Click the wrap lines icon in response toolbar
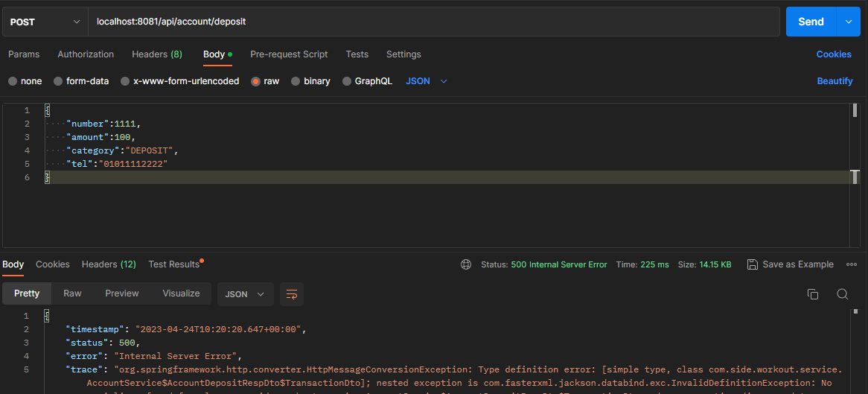Viewport: 868px width, 394px height. point(292,294)
